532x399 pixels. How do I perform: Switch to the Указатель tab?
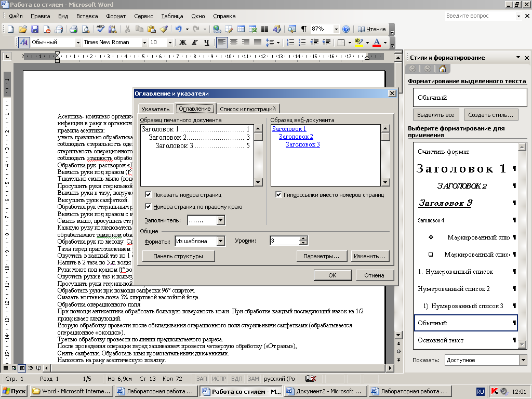pos(155,109)
